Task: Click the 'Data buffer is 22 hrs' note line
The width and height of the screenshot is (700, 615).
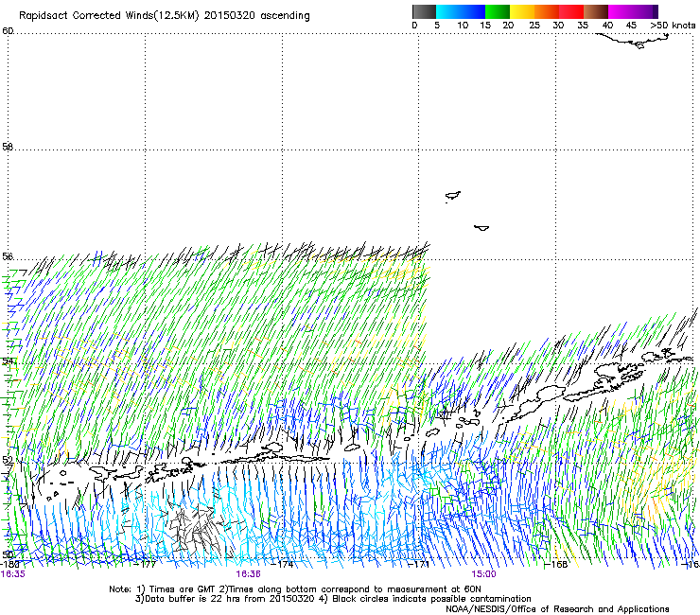Action: click(333, 599)
